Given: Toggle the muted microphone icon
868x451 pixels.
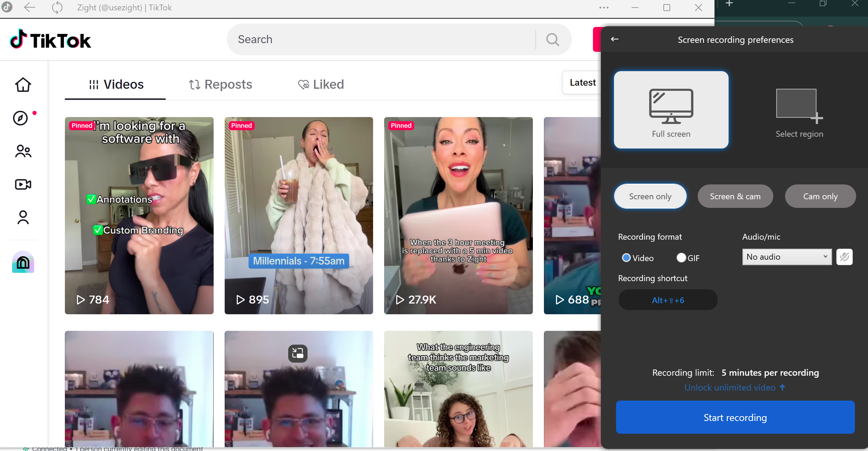Looking at the screenshot, I should pyautogui.click(x=844, y=257).
